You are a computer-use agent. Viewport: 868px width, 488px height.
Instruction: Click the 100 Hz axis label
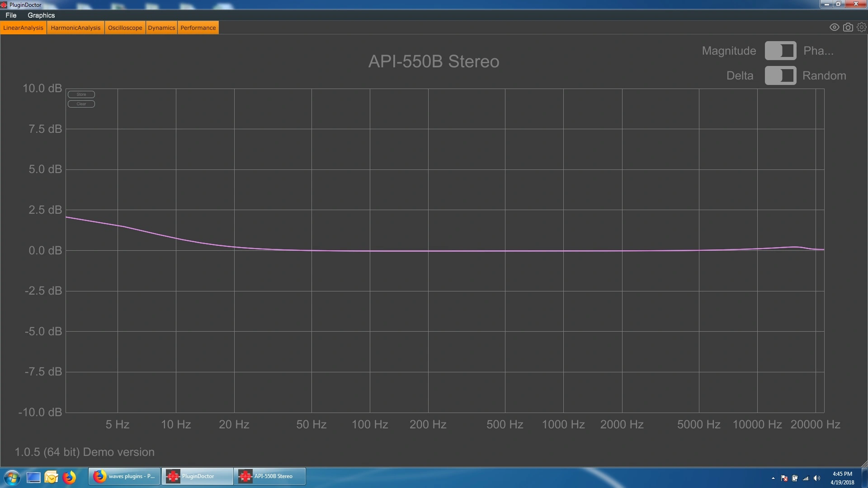pos(370,424)
